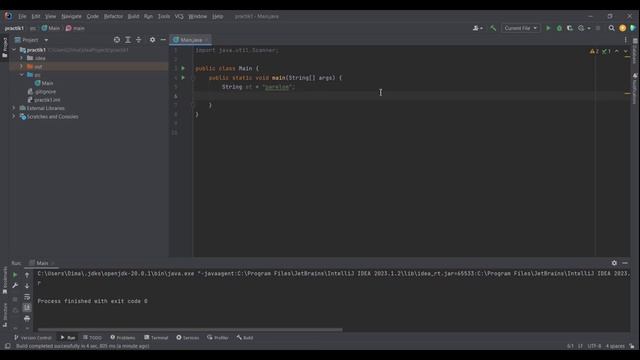
Task: Open the Profile run dropdown icon
Action: (584, 28)
